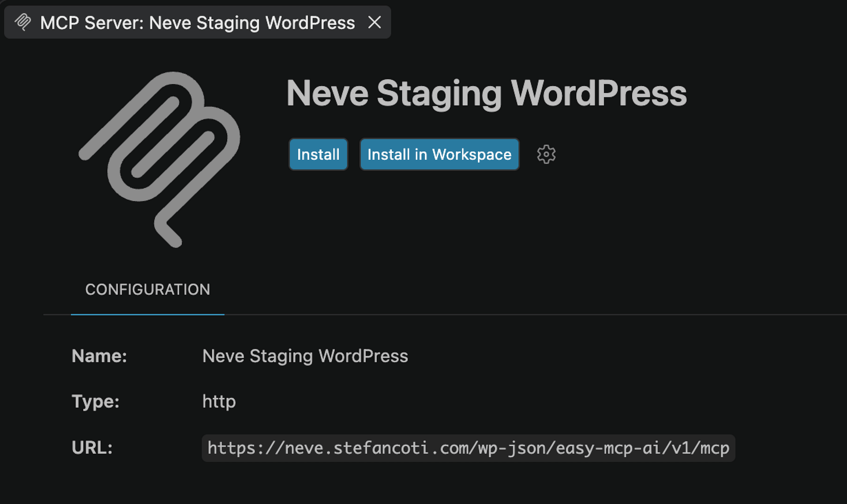Click the Neve Staging WordPress heading
Viewport: 847px width, 504px height.
(487, 93)
